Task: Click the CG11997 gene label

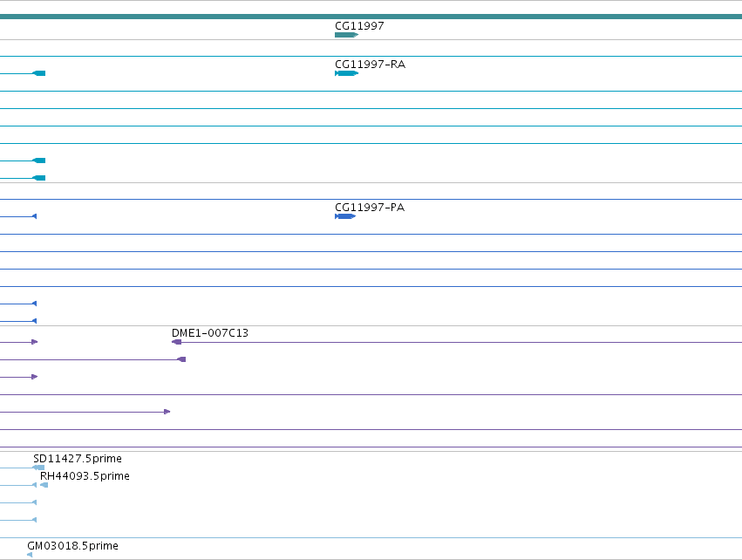Action: (359, 26)
